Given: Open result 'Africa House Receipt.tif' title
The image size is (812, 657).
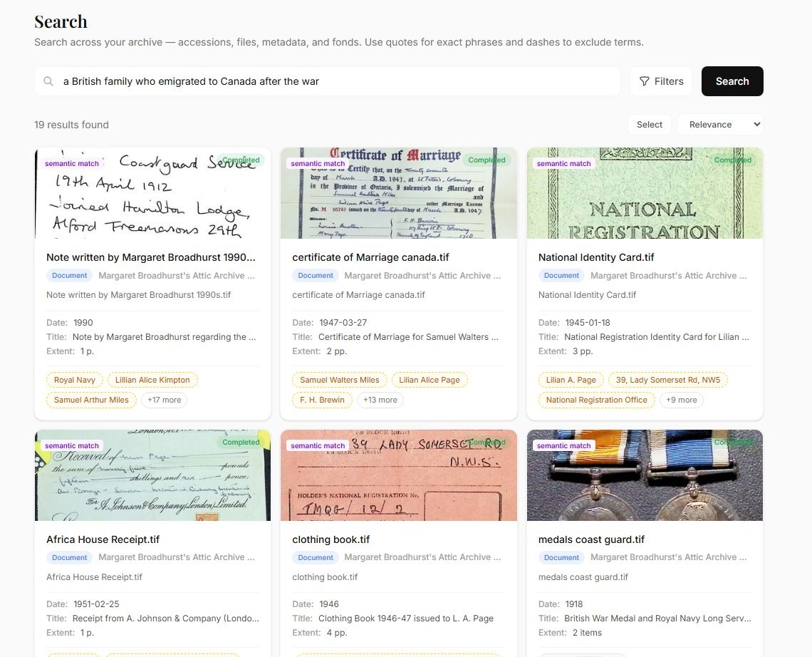Looking at the screenshot, I should [103, 539].
